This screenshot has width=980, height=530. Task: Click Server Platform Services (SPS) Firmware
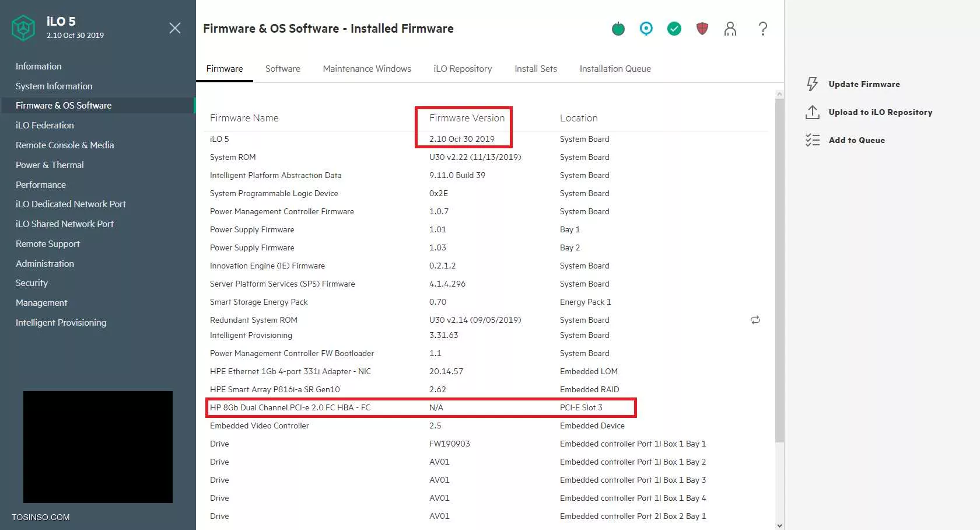pos(282,284)
